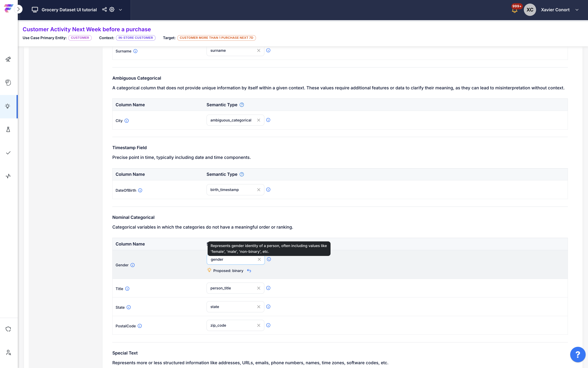The height and width of the screenshot is (368, 588).
Task: Expand the Xavier Conort user menu
Action: point(577,10)
